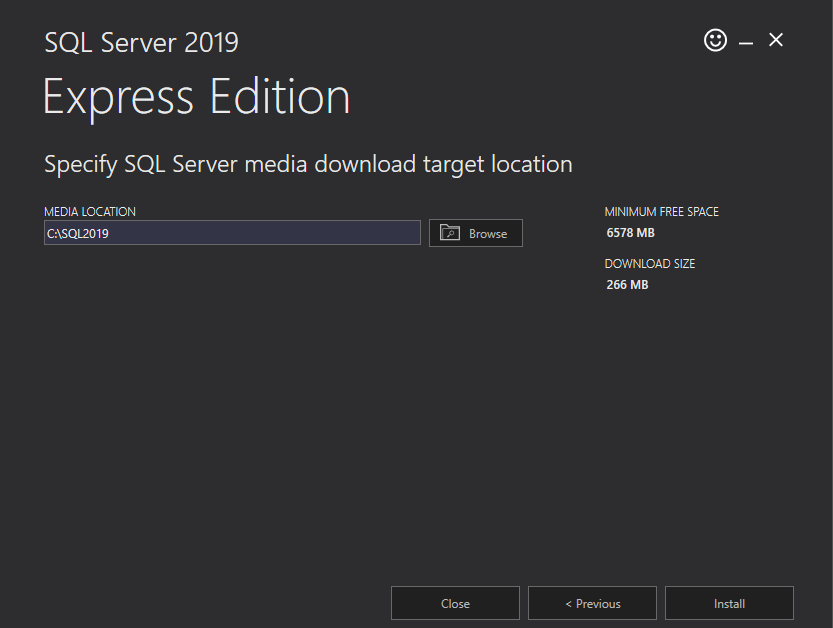833x628 pixels.
Task: Minimize the SQL Server installer window
Action: 746,43
